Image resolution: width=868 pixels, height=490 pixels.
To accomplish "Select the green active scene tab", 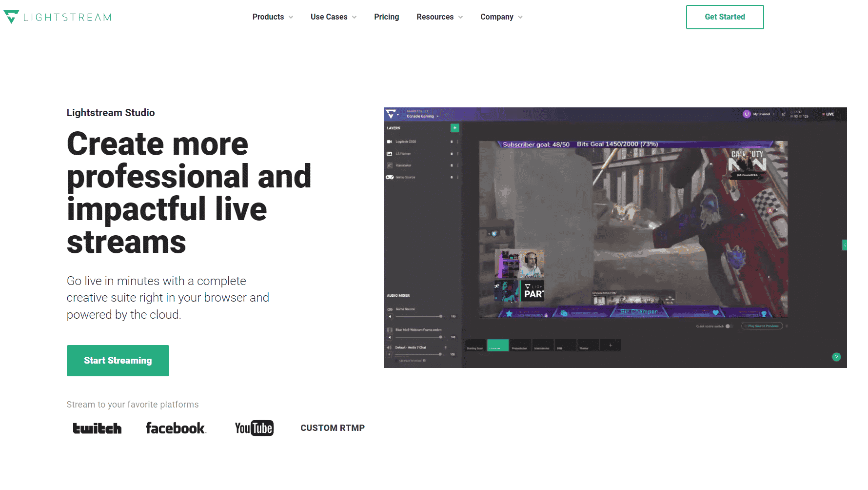I will pos(498,346).
